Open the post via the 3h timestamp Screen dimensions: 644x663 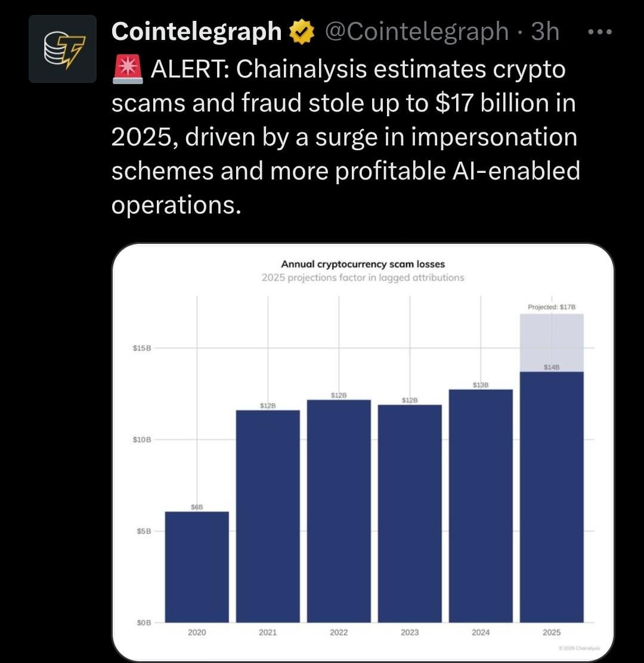click(x=545, y=32)
